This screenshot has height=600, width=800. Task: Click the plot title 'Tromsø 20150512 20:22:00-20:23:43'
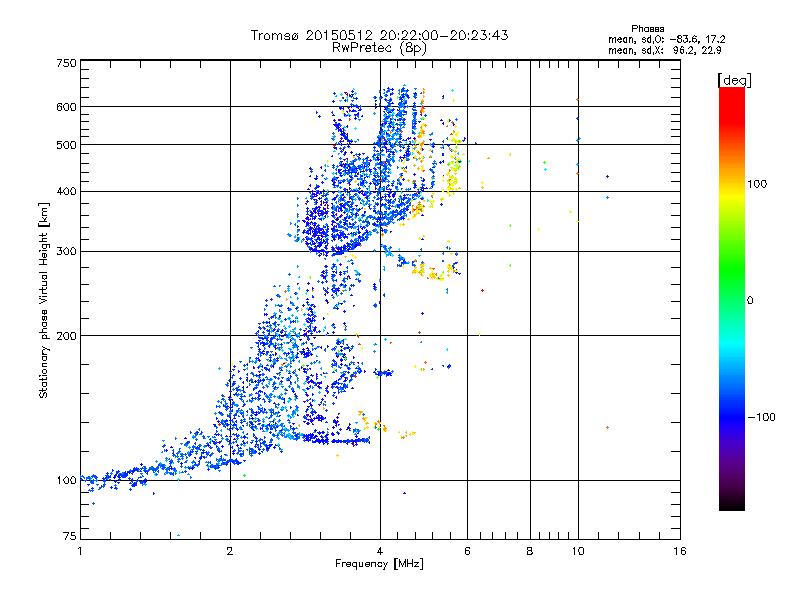point(379,35)
